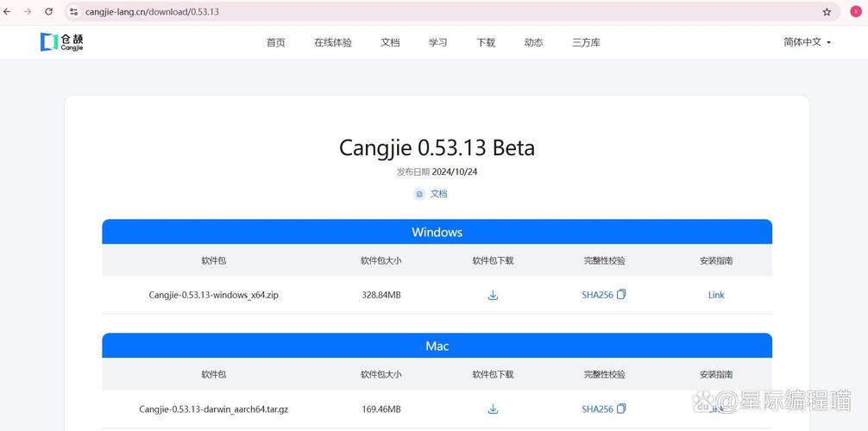Click the browser back arrow
868x431 pixels.
[8, 12]
